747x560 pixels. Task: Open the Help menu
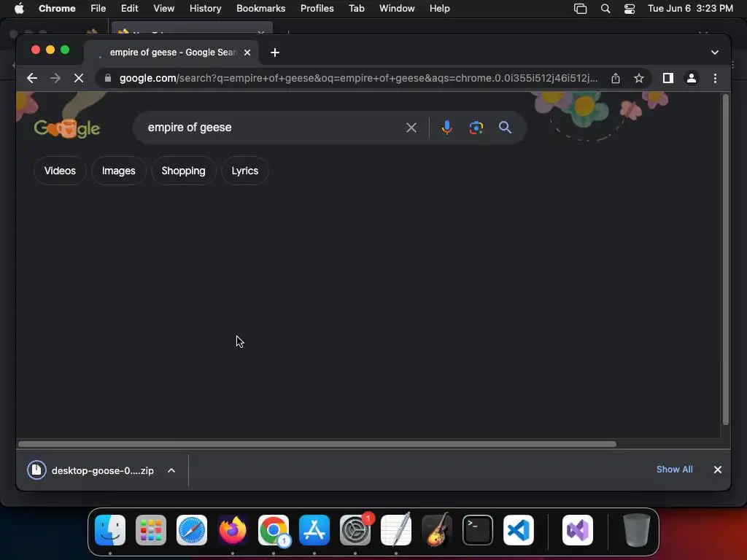(439, 9)
